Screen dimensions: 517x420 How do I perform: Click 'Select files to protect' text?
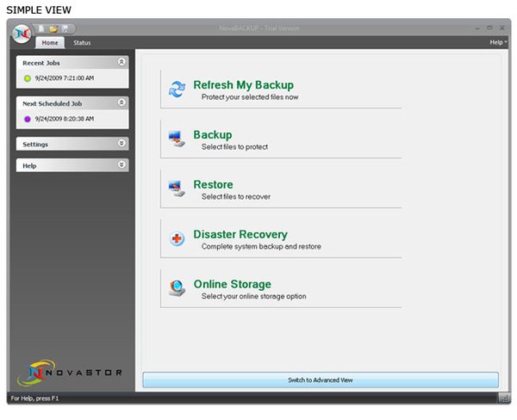(x=234, y=147)
